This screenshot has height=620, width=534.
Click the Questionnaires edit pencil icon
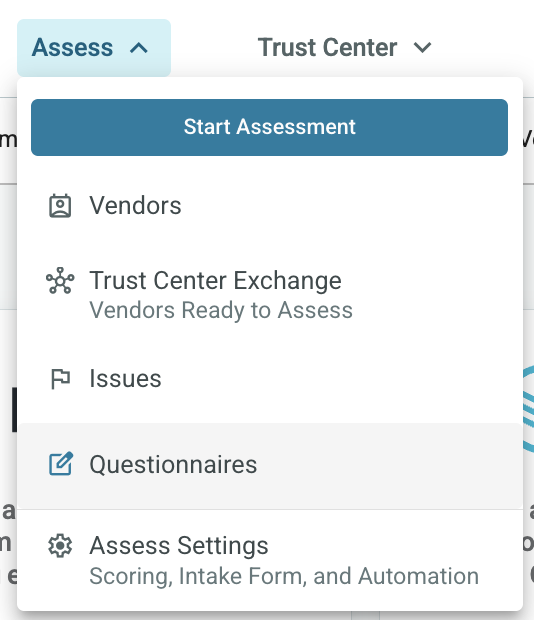(x=61, y=463)
